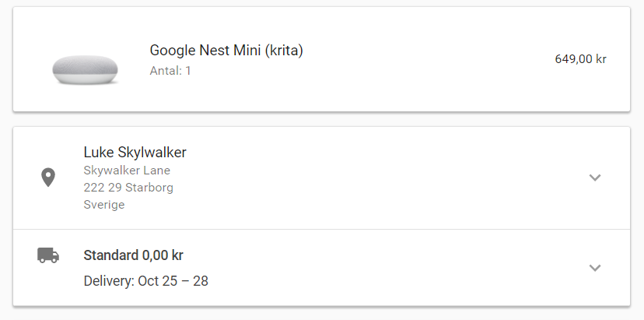
Task: Click the delivery truck icon
Action: point(48,255)
